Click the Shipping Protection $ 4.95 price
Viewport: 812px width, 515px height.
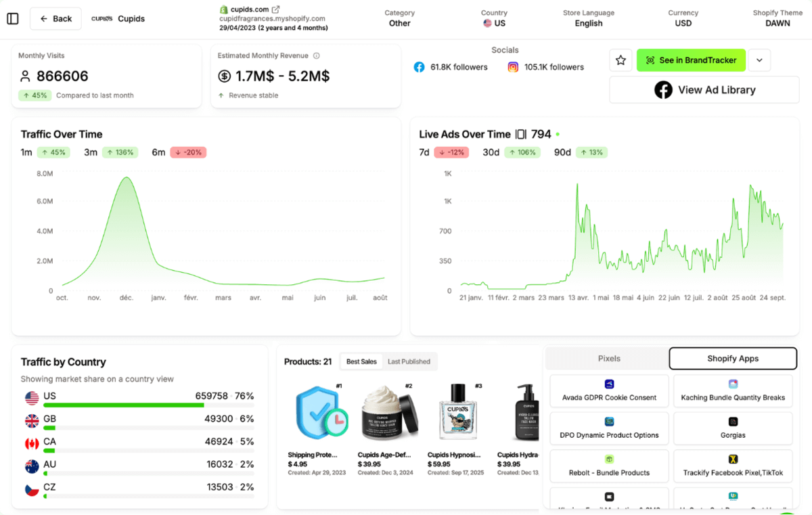[x=298, y=464]
